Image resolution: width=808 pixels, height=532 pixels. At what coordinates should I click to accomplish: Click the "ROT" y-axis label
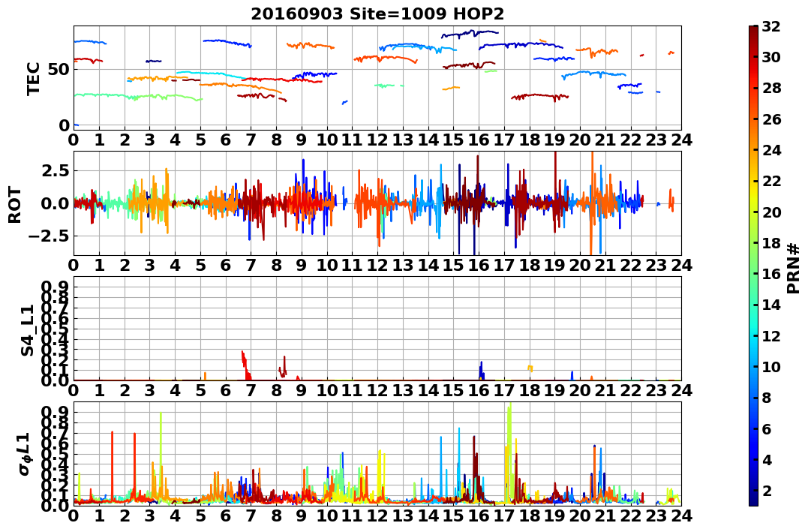click(15, 205)
